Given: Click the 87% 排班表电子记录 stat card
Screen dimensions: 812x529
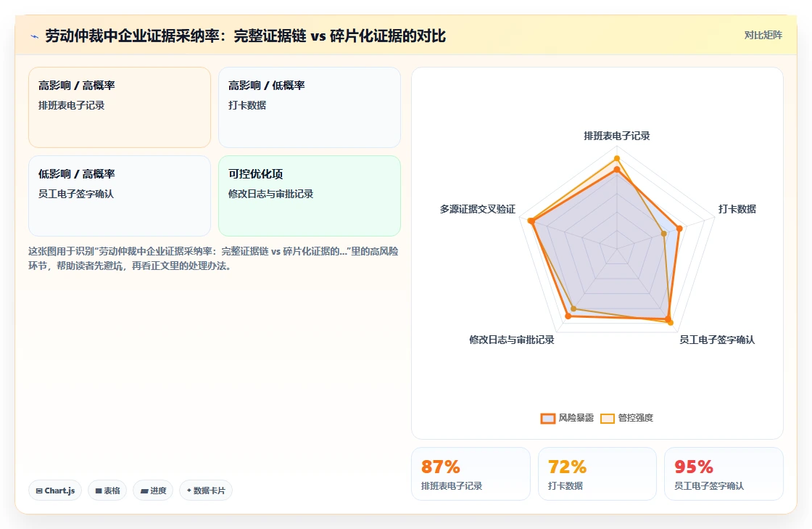Looking at the screenshot, I should point(471,474).
